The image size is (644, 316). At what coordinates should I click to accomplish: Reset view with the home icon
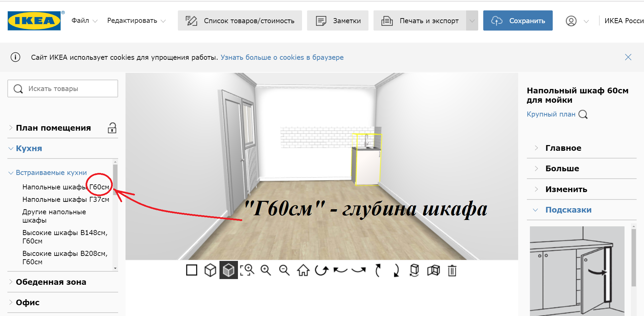click(303, 270)
